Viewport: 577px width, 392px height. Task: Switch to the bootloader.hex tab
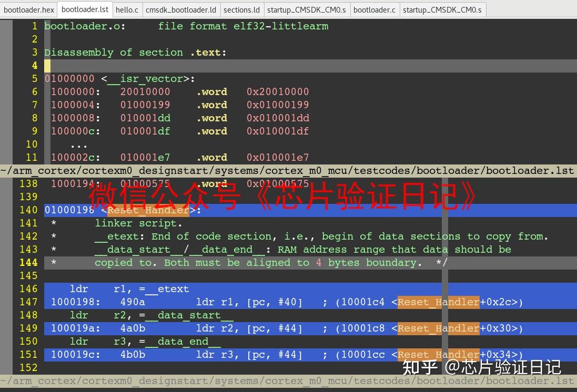29,9
